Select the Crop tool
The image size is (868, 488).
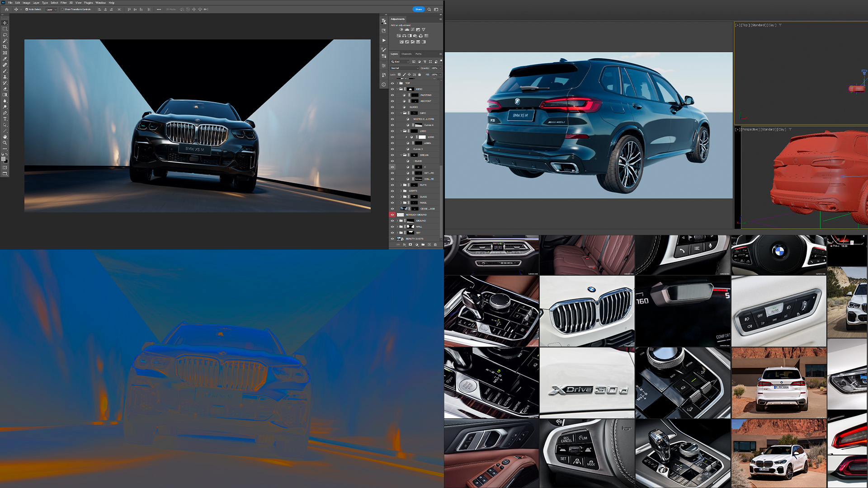[x=5, y=47]
